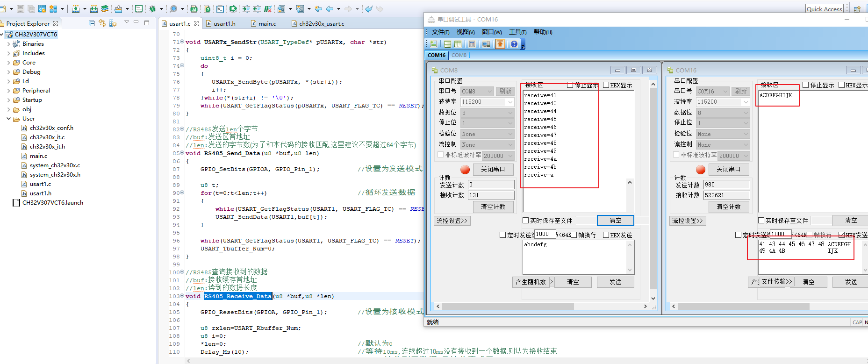Toggle the orange always-on-top icon

click(x=500, y=44)
